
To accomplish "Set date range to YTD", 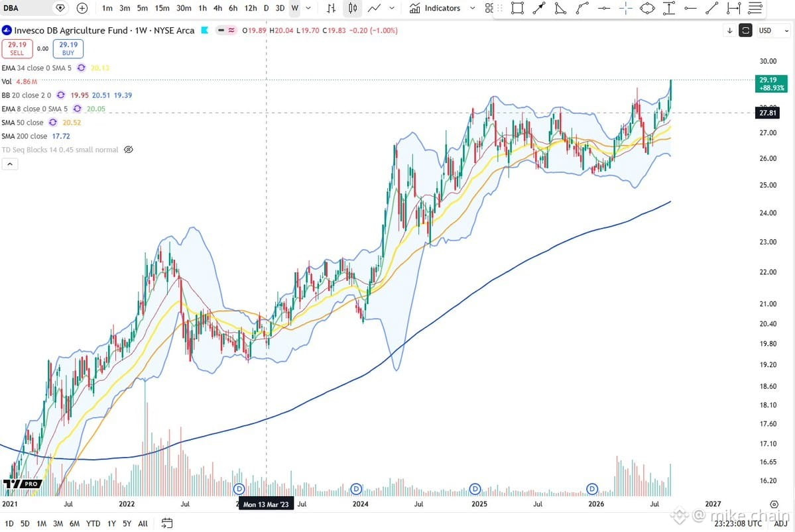I will coord(93,523).
